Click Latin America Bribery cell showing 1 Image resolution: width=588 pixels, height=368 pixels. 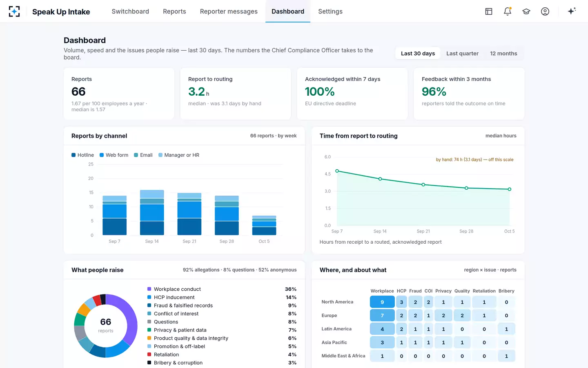(x=506, y=329)
